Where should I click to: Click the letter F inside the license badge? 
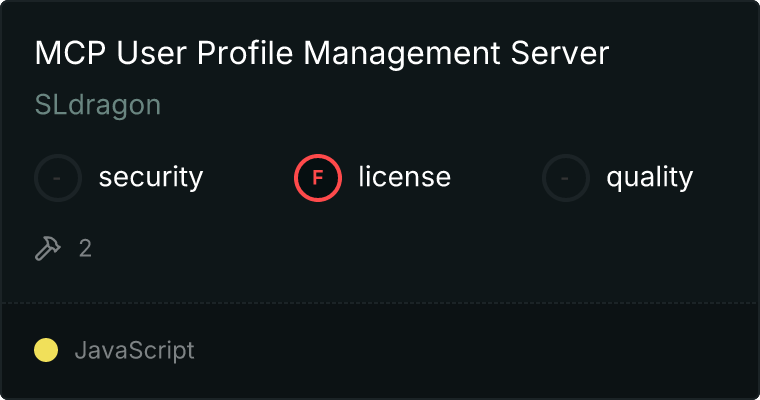tap(318, 178)
